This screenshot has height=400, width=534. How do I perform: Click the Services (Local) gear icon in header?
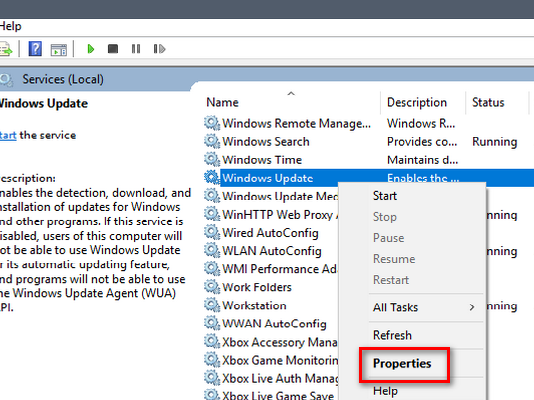coord(6,80)
